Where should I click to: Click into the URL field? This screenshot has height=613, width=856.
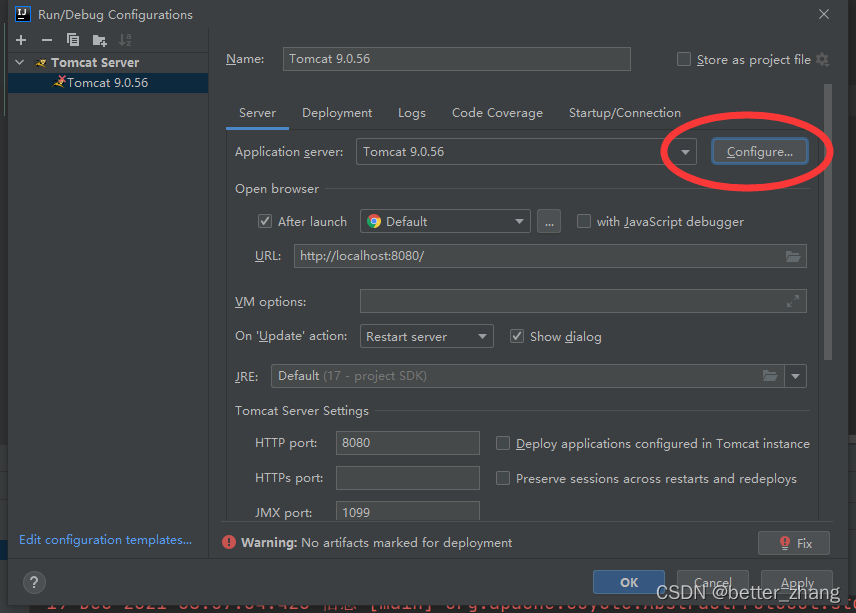(x=550, y=256)
